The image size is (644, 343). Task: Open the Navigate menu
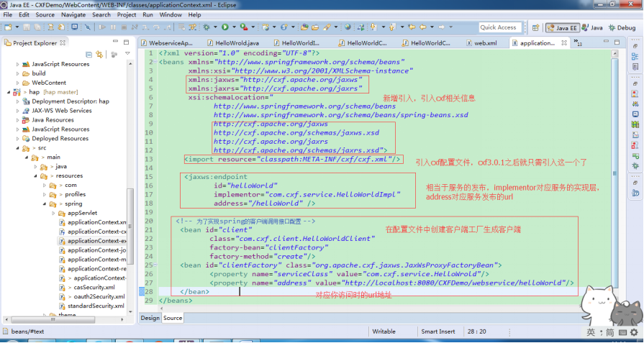click(73, 15)
